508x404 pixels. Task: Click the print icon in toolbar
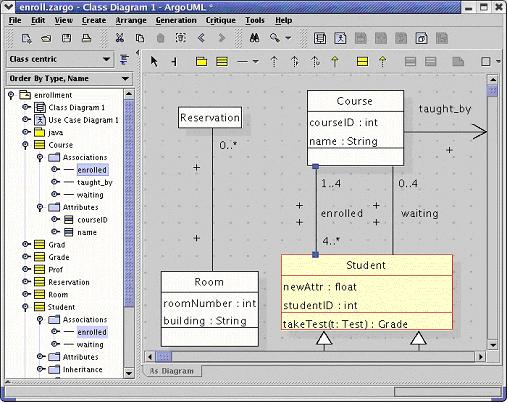click(86, 38)
